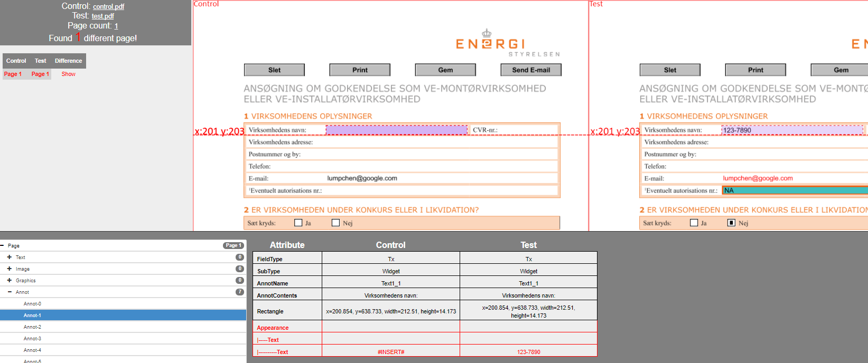868x363 pixels.
Task: Click the AnnotContents attribute cell
Action: [287, 295]
